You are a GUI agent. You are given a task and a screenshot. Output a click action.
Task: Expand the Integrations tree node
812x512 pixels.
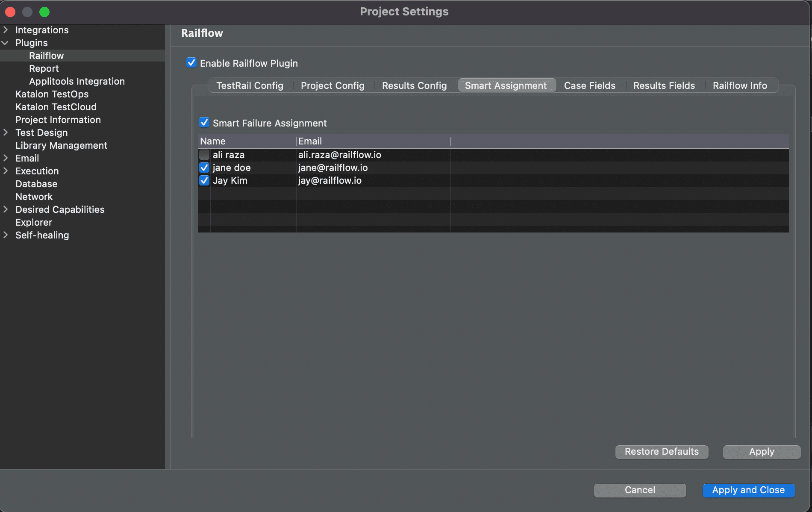coord(6,30)
